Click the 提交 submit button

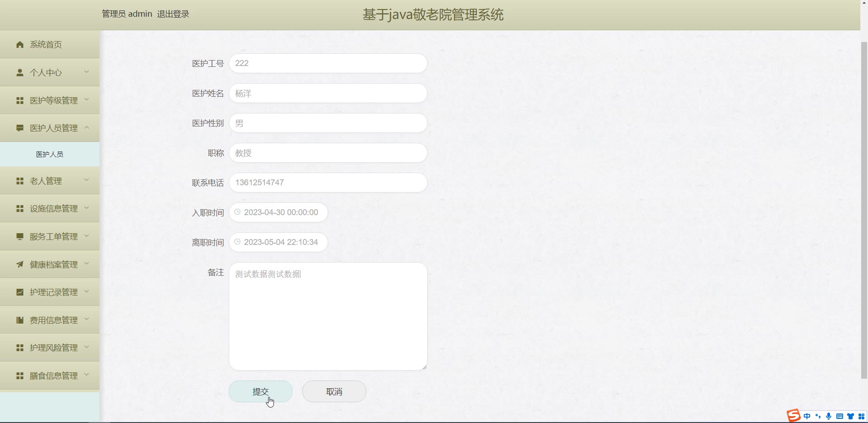click(x=260, y=391)
